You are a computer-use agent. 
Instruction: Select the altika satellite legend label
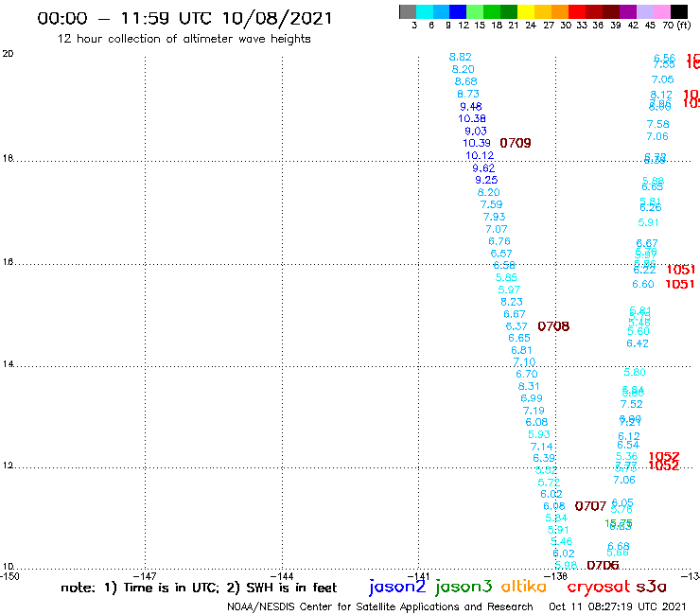point(523,587)
